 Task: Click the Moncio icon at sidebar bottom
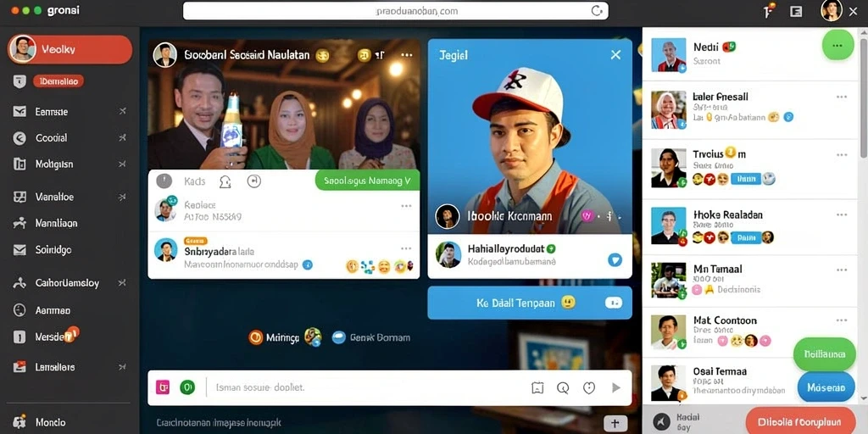pos(19,422)
